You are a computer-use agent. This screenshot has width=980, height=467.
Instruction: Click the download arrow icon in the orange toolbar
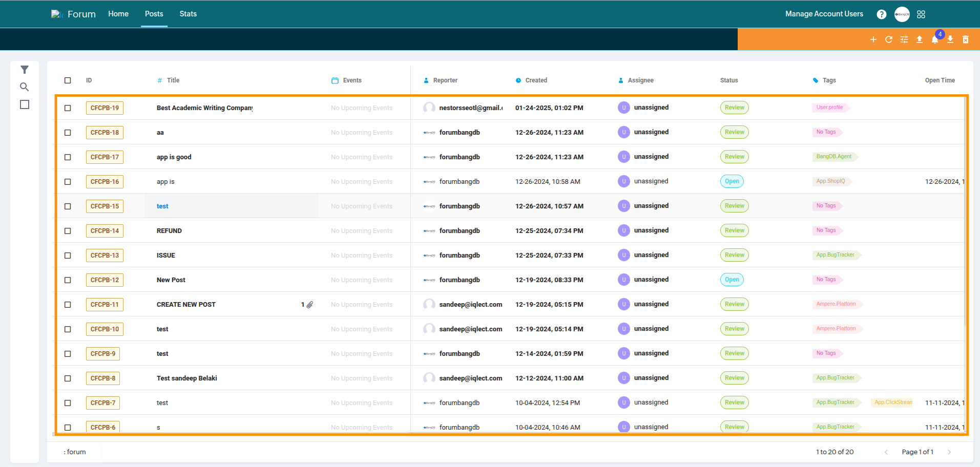[950, 39]
